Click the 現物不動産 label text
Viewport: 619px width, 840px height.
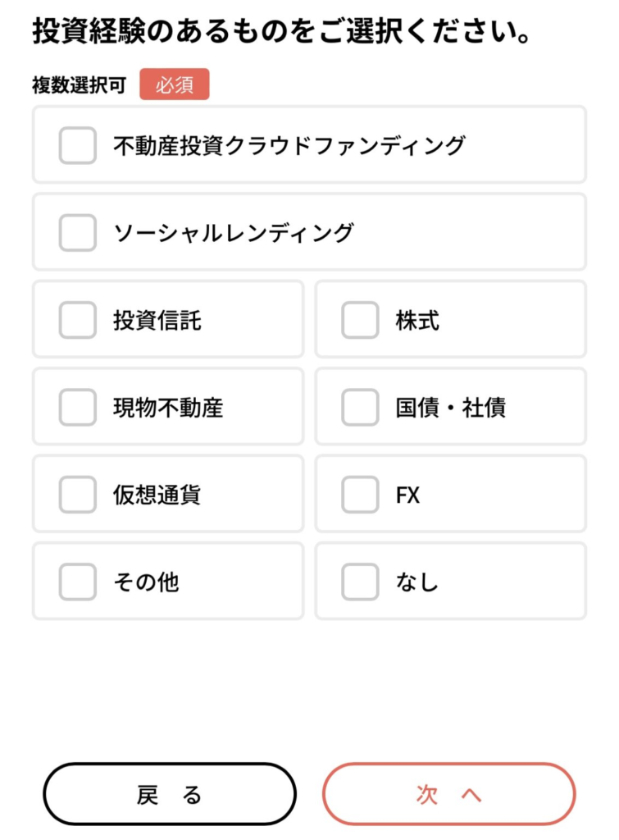pos(168,407)
